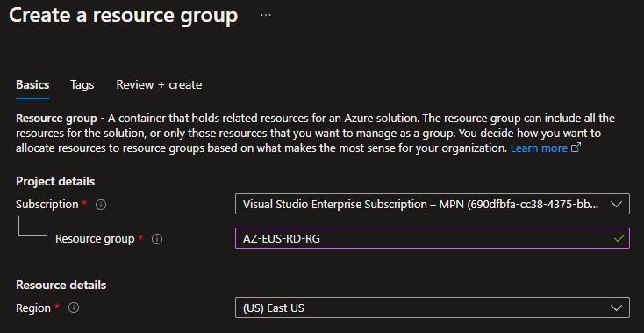Click the external link icon after Learn more
The height and width of the screenshot is (333, 644).
(x=576, y=148)
